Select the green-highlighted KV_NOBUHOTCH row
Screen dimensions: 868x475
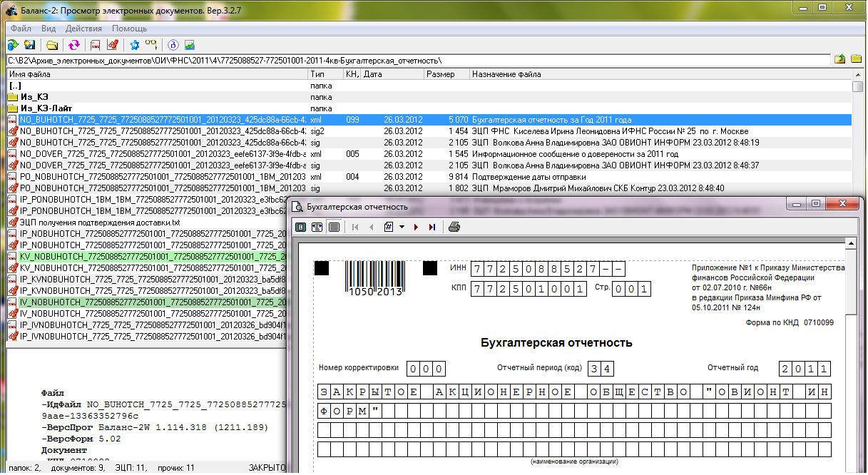(x=146, y=257)
